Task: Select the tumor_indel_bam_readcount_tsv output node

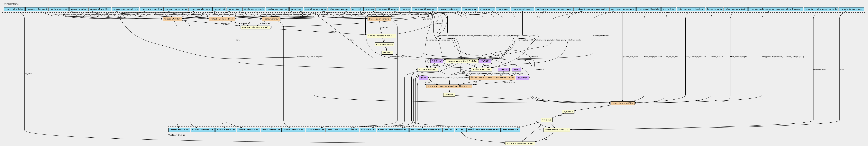Action: (426, 130)
